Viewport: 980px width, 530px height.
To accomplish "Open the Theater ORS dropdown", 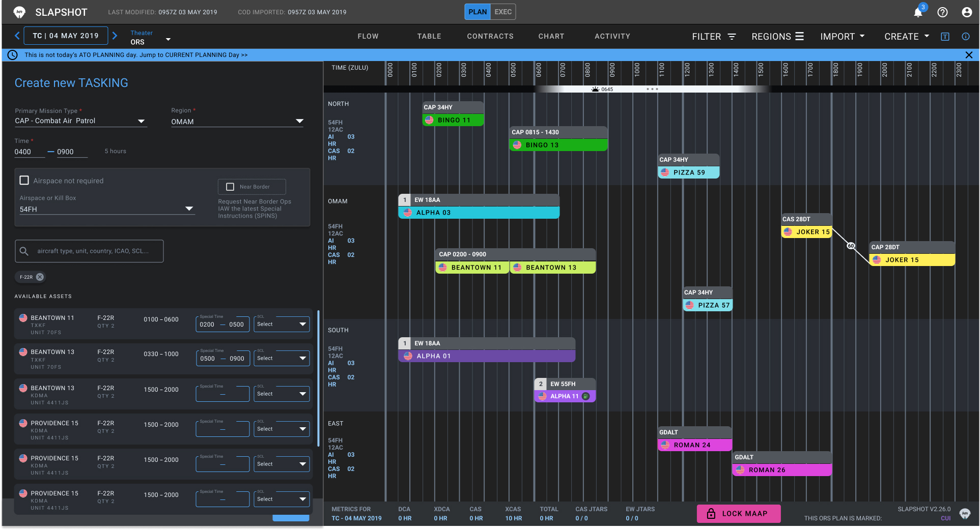I will tap(150, 38).
